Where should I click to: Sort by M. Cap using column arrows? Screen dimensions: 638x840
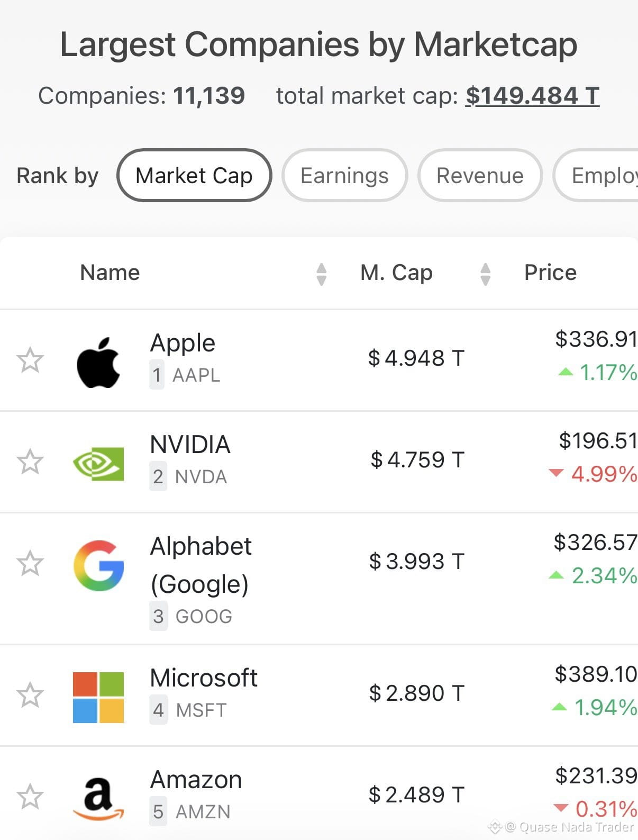tap(485, 274)
